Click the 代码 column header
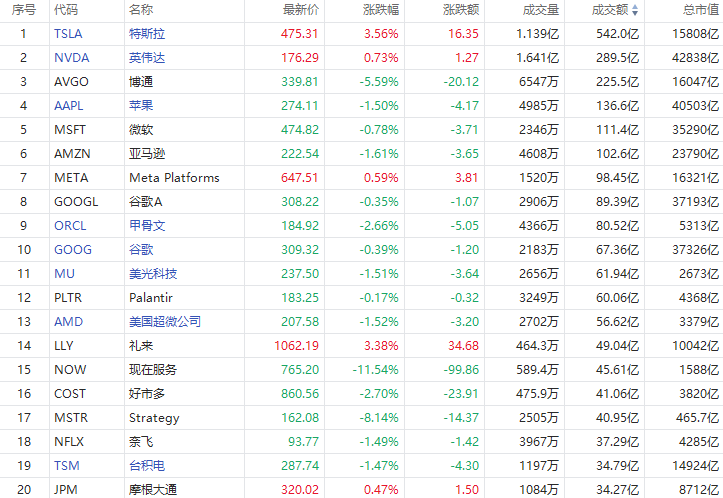This screenshot has height=498, width=723. [66, 9]
